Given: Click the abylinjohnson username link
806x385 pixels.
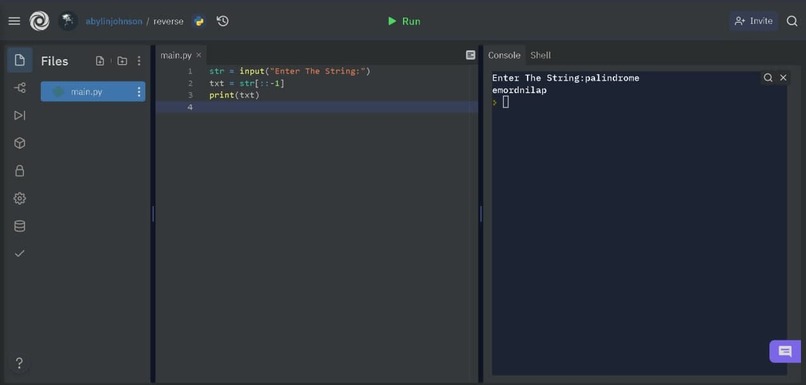Looking at the screenshot, I should tap(114, 22).
